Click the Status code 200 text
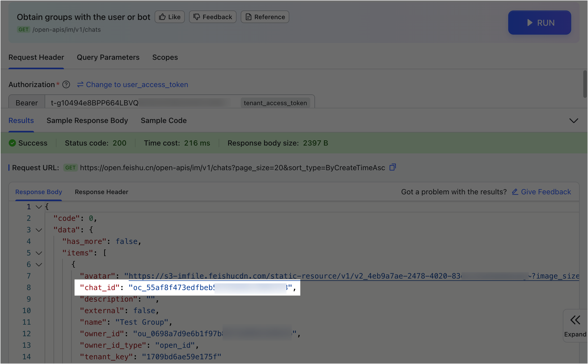Viewport: 588px width, 364px height. (x=96, y=143)
